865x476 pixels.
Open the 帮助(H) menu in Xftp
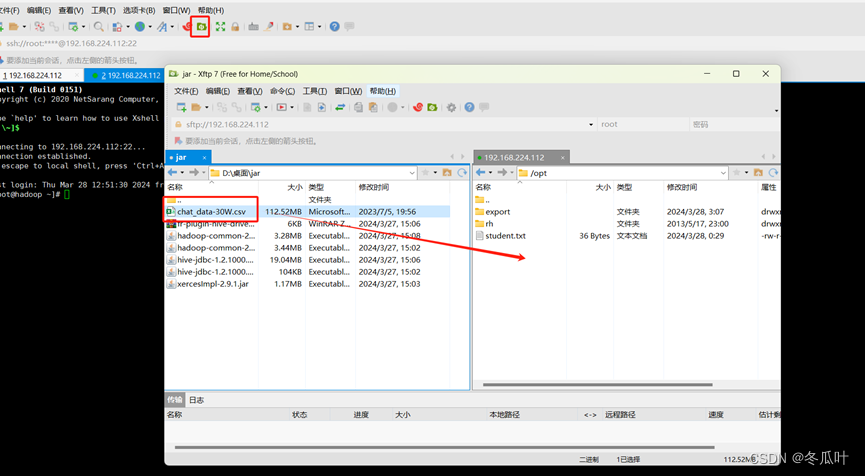pyautogui.click(x=383, y=91)
